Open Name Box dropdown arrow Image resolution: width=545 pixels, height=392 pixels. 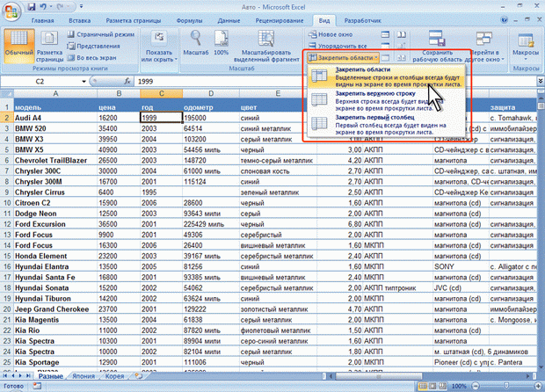pyautogui.click(x=84, y=82)
